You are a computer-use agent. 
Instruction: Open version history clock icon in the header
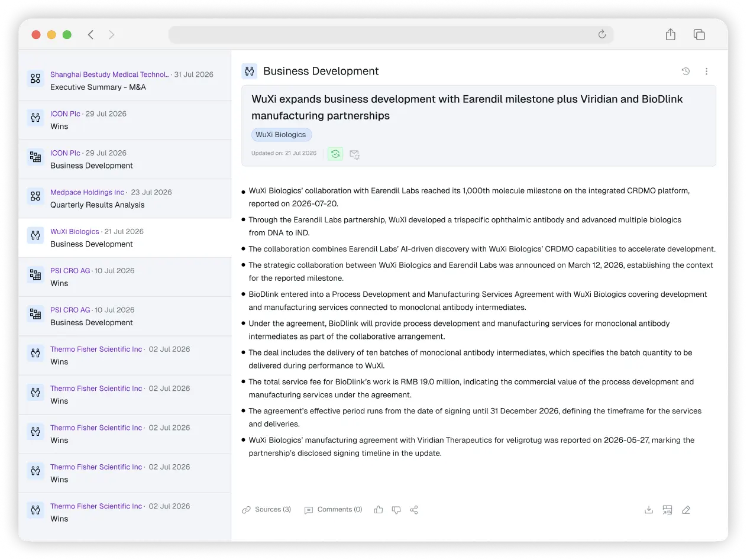tap(685, 71)
